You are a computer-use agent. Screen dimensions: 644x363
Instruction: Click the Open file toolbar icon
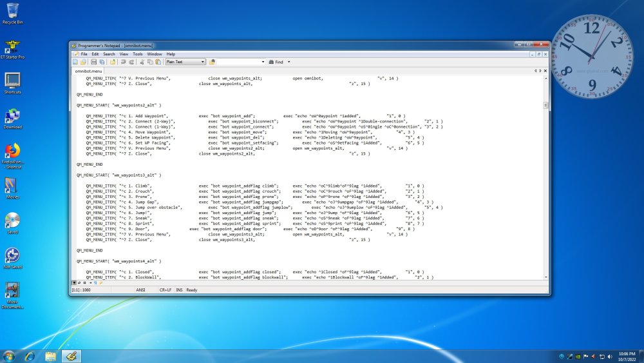click(x=83, y=62)
